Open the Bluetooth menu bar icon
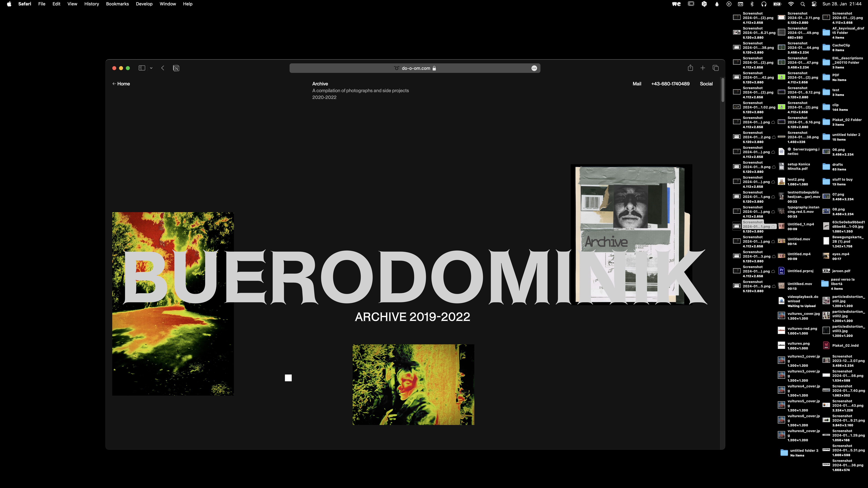 [x=752, y=4]
